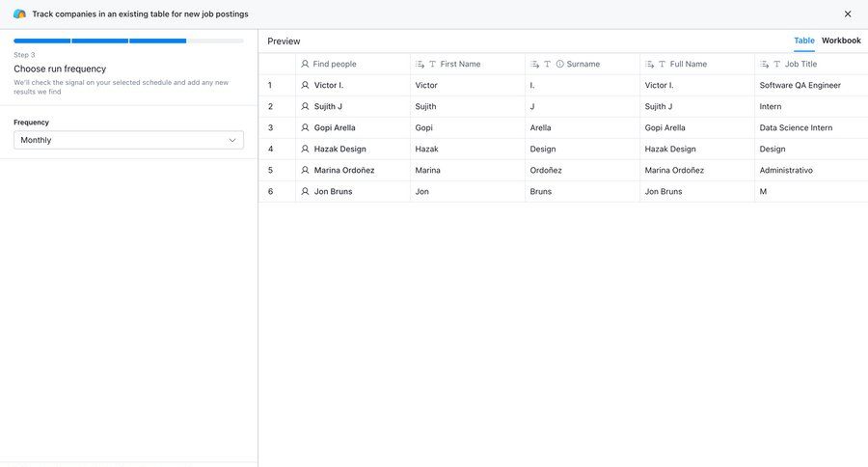868x467 pixels.
Task: Select row number 3 in the table
Action: (x=270, y=127)
